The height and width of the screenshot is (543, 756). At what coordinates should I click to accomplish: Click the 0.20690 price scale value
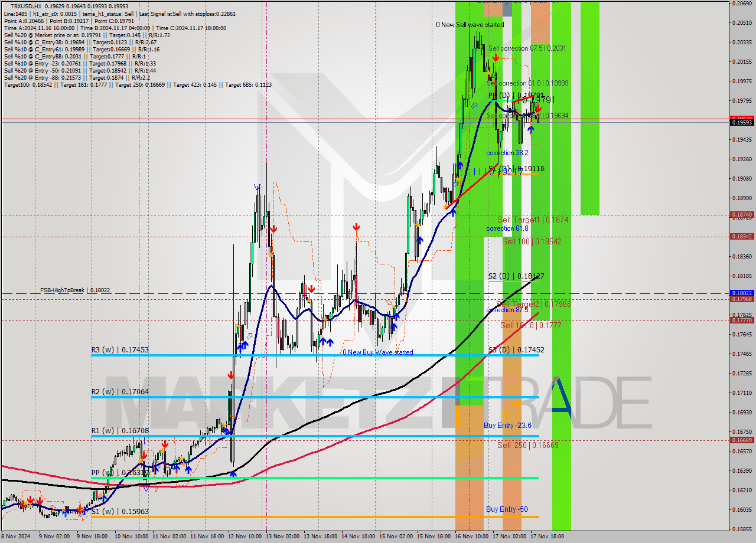[x=742, y=4]
